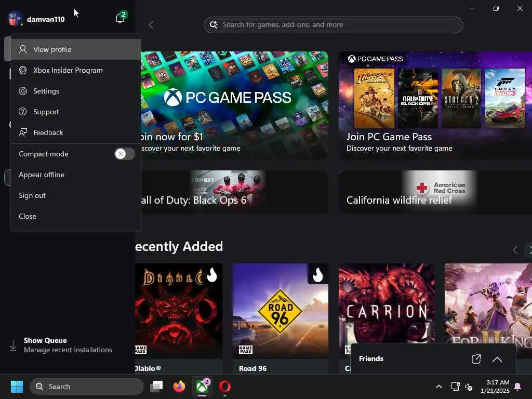
Task: Click the games search field
Action: 333,25
